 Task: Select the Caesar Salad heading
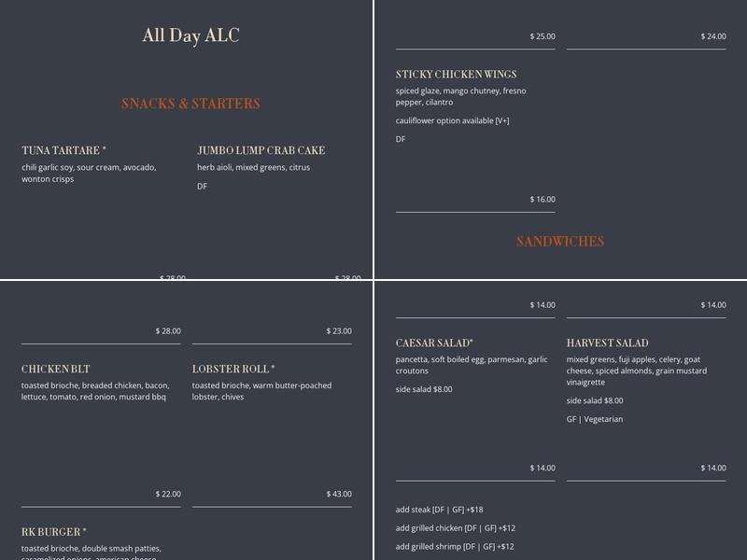click(x=434, y=343)
